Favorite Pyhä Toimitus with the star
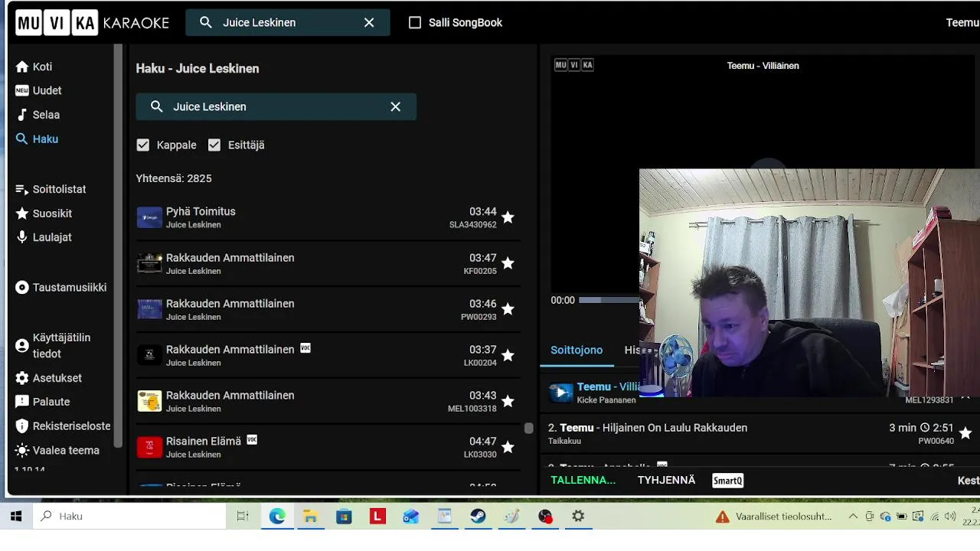The height and width of the screenshot is (551, 980). [x=508, y=217]
